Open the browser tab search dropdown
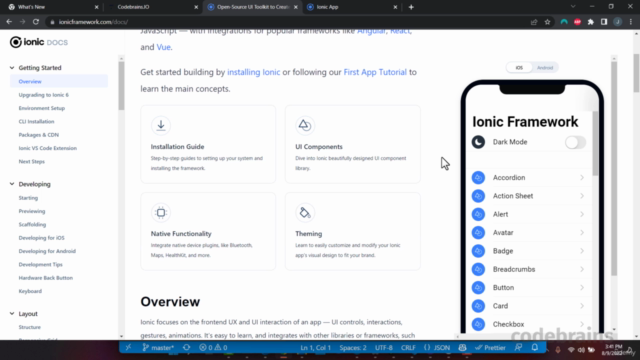 [573, 7]
